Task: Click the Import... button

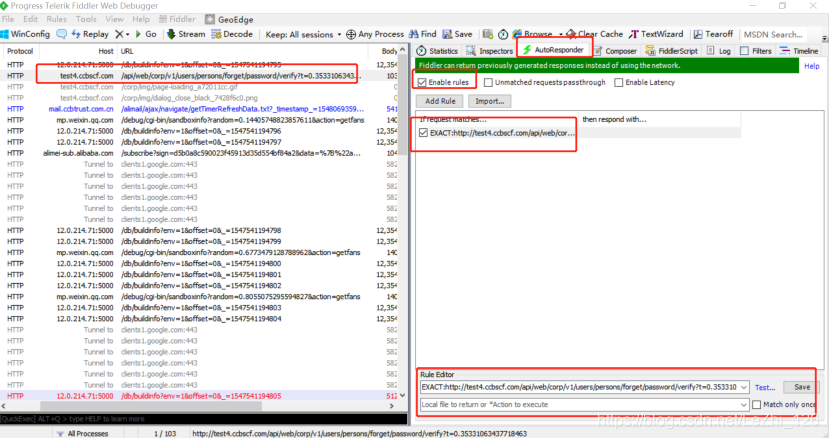Action: pyautogui.click(x=490, y=101)
